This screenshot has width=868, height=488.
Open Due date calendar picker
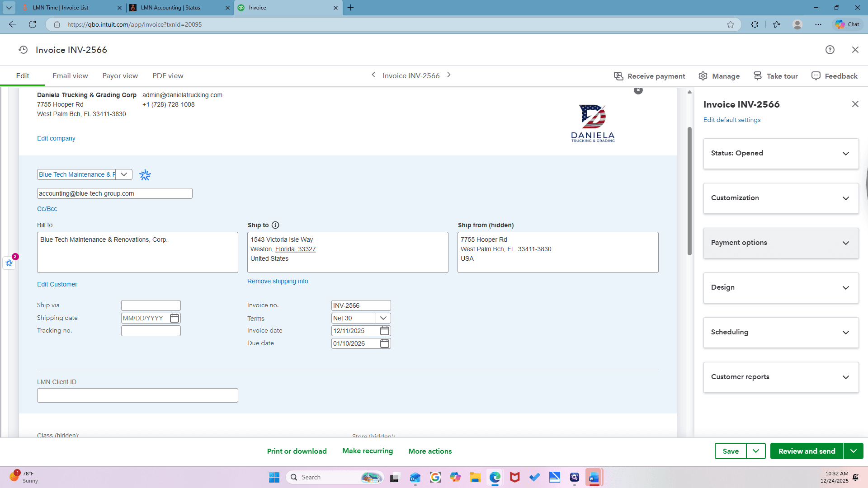coord(385,343)
